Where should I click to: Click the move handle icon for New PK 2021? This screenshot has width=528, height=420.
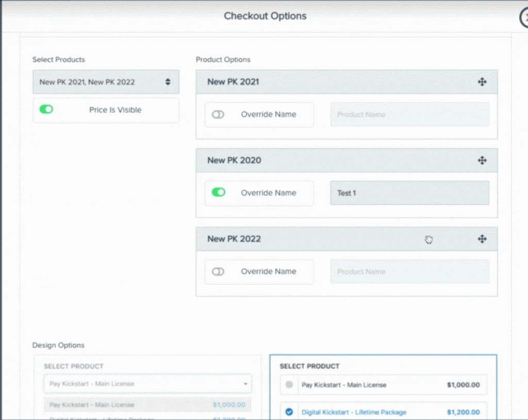coord(482,82)
